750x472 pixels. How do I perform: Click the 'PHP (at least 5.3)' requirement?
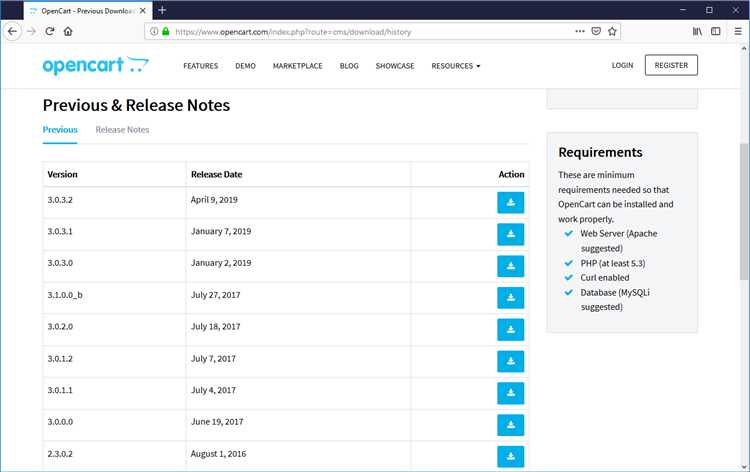tap(613, 263)
